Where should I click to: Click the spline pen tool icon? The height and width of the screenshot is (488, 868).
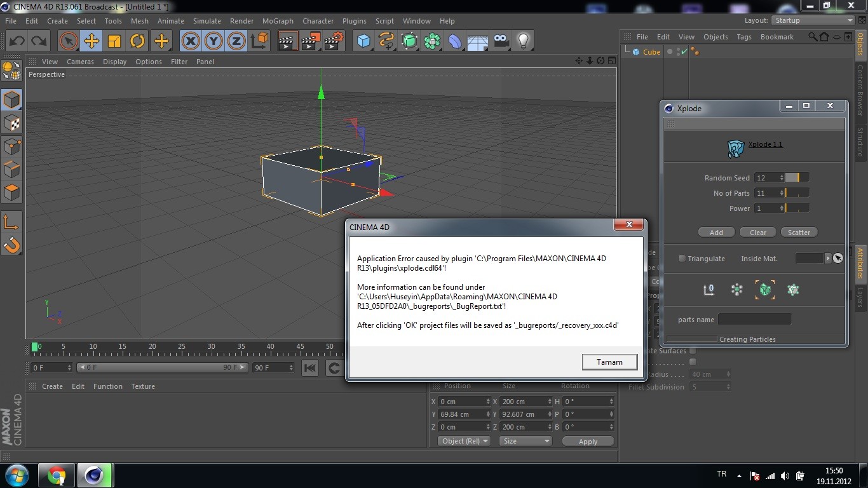386,41
